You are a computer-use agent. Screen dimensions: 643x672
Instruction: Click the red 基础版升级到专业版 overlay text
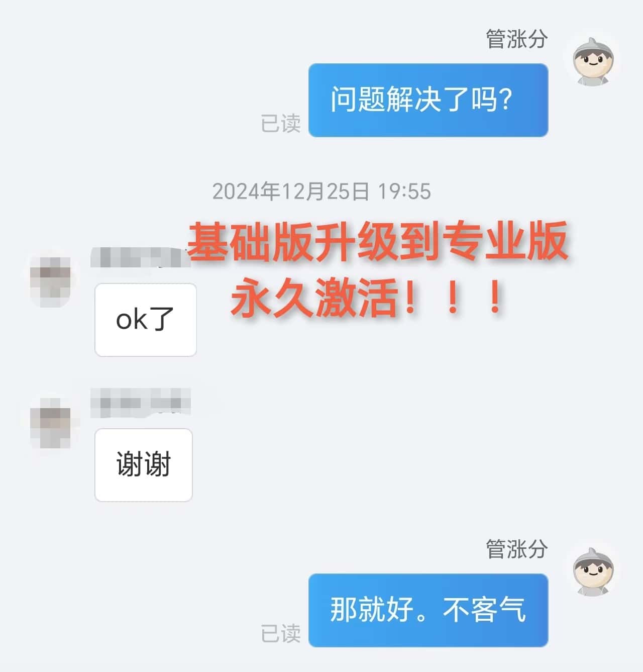(x=378, y=242)
